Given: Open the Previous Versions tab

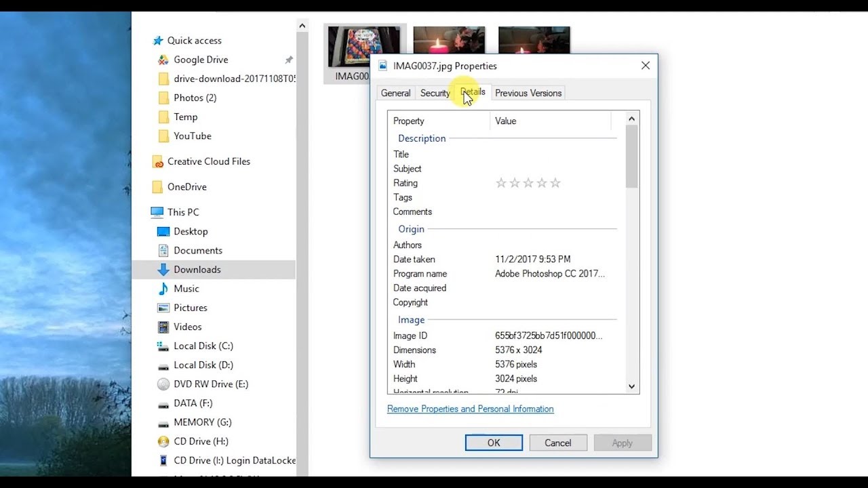Looking at the screenshot, I should coord(528,94).
